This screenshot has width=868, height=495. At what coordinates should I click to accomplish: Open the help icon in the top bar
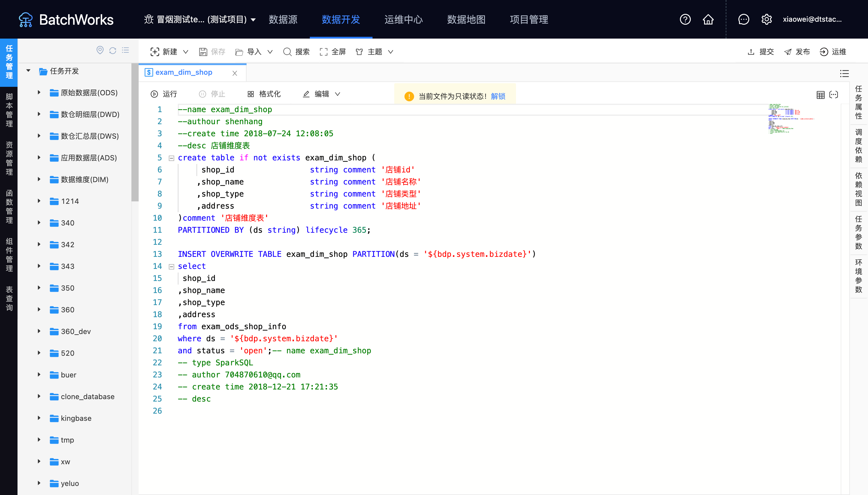click(x=685, y=19)
